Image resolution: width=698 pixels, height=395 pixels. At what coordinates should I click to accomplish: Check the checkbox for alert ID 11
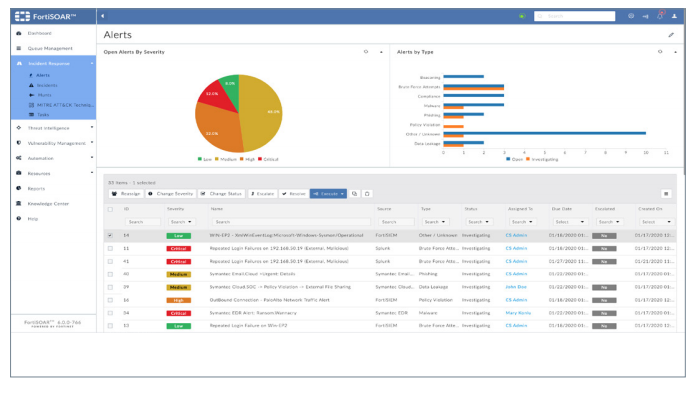point(110,248)
